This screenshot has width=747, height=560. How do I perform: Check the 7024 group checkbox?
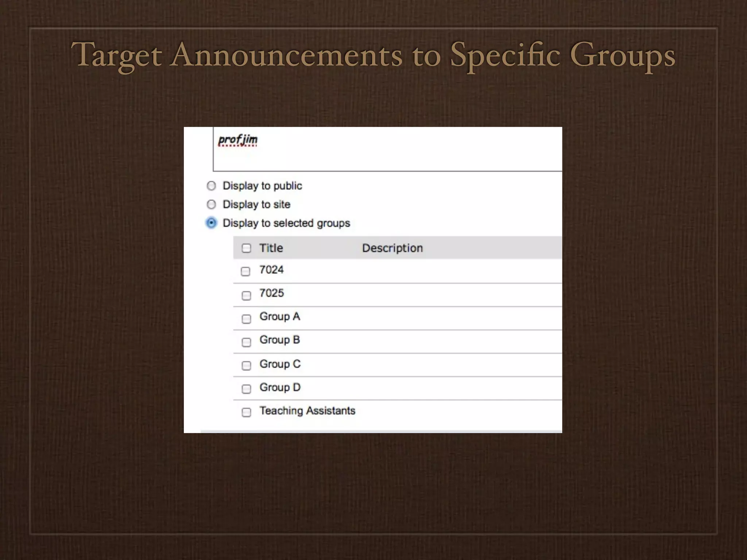pyautogui.click(x=246, y=271)
